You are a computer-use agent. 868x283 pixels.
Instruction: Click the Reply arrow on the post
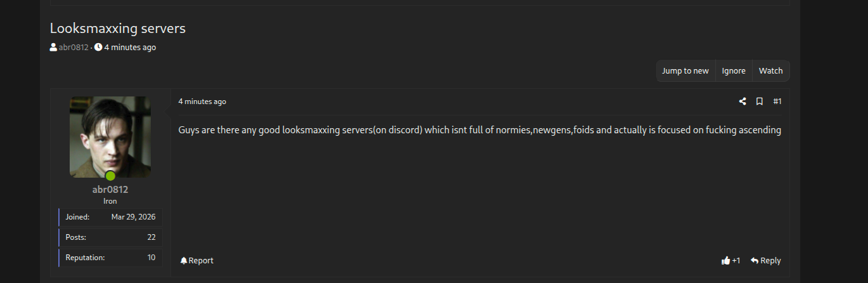point(765,260)
